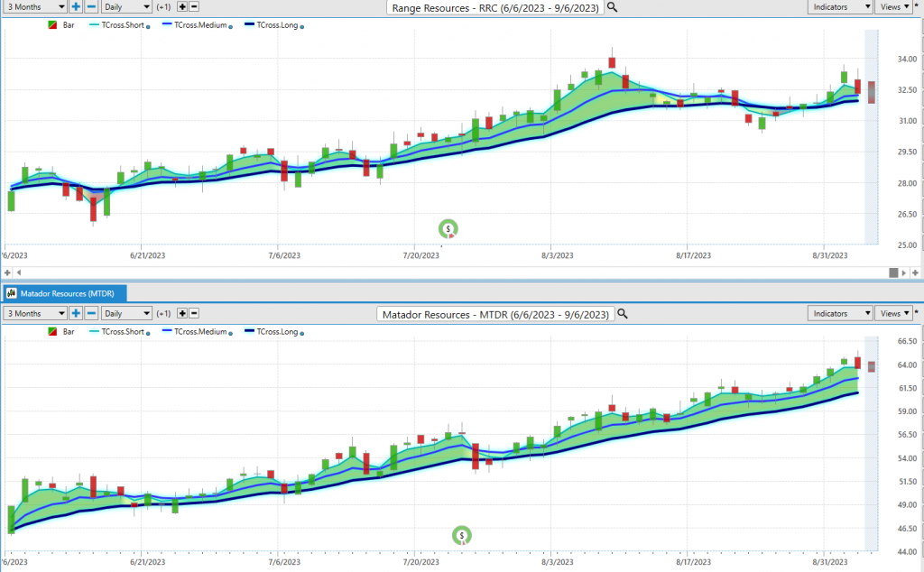Viewport: 924px width, 572px height.
Task: Click the 34.00 price label on the RRC axis
Action: [x=907, y=59]
